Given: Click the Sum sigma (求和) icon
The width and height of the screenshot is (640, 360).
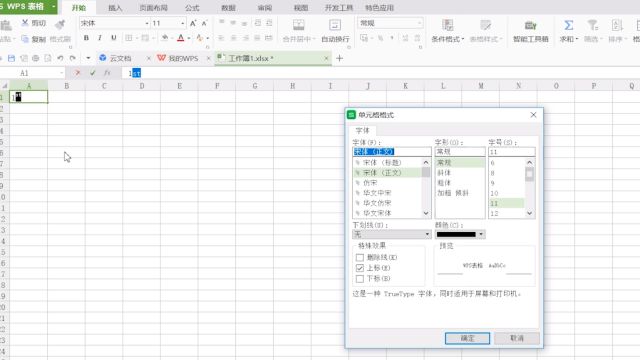Looking at the screenshot, I should (x=569, y=25).
